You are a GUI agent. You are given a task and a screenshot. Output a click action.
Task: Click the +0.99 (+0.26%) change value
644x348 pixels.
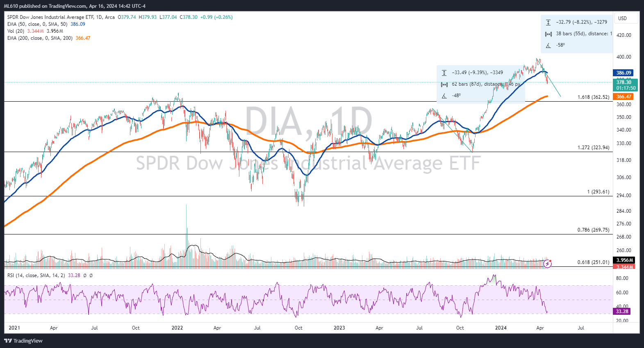point(216,17)
